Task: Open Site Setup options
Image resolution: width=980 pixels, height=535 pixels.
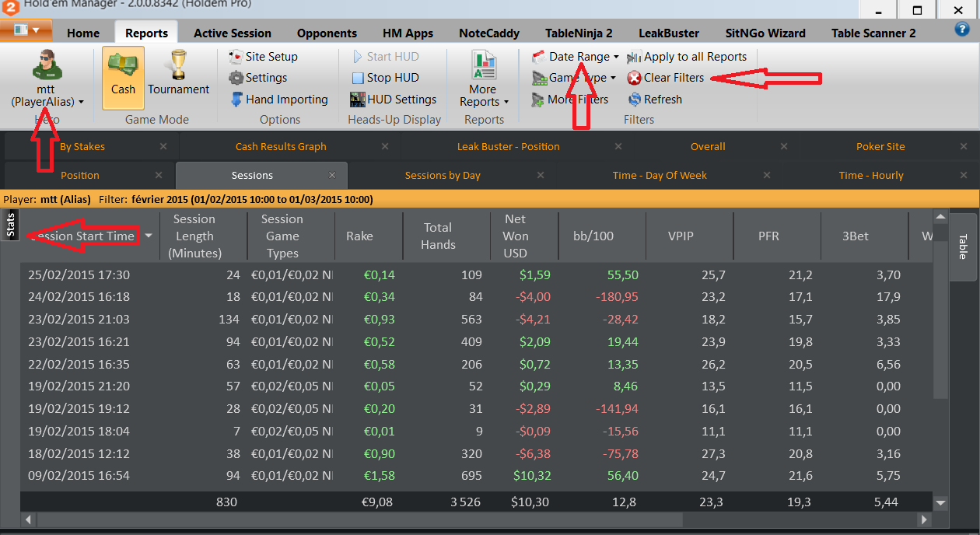Action: coord(263,57)
